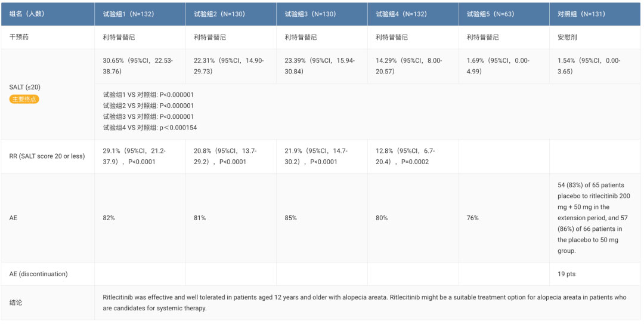Click the 结论 conclusion text paragraph

pos(364,303)
